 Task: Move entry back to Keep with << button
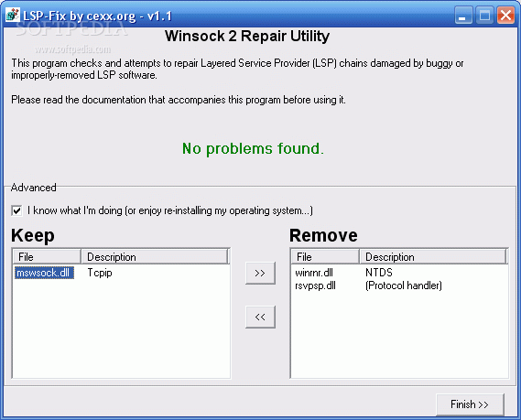[260, 317]
